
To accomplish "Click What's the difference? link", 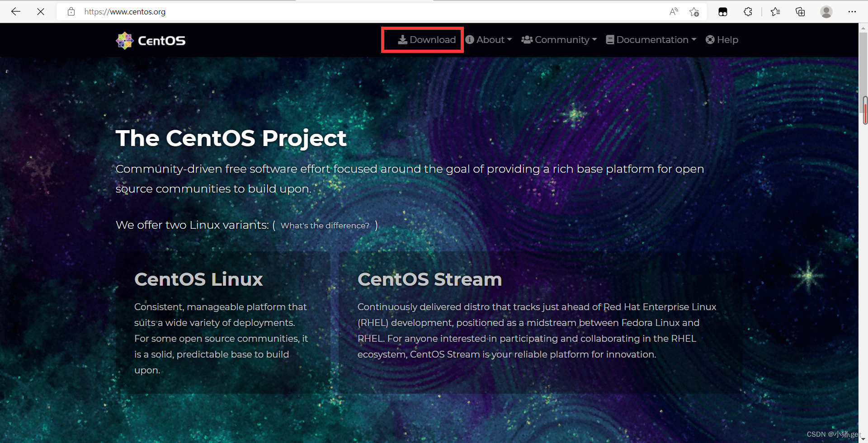I will point(325,226).
